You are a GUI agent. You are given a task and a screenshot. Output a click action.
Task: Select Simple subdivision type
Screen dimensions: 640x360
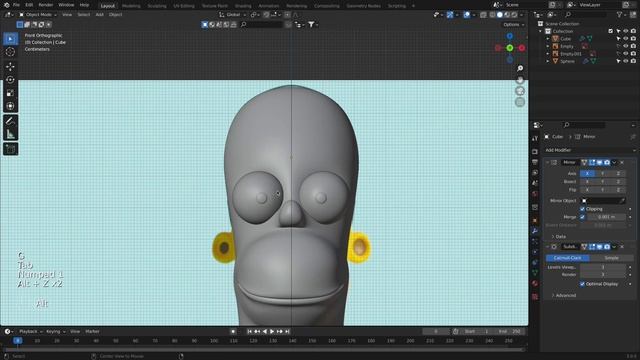pyautogui.click(x=611, y=258)
